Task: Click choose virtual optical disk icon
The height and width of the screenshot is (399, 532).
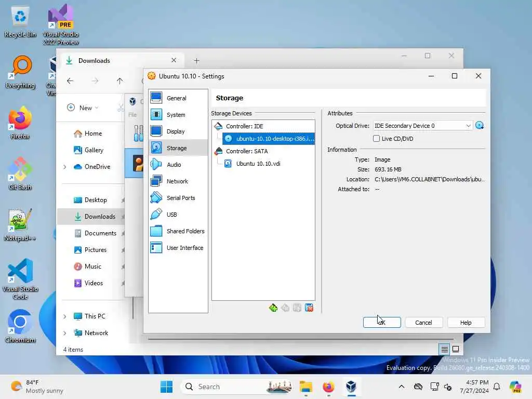Action: (x=480, y=126)
